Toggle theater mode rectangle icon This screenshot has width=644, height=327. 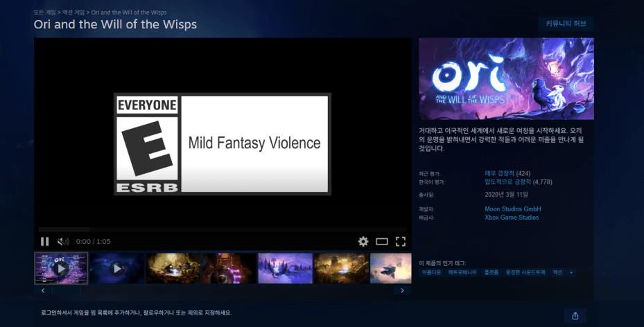click(x=382, y=241)
